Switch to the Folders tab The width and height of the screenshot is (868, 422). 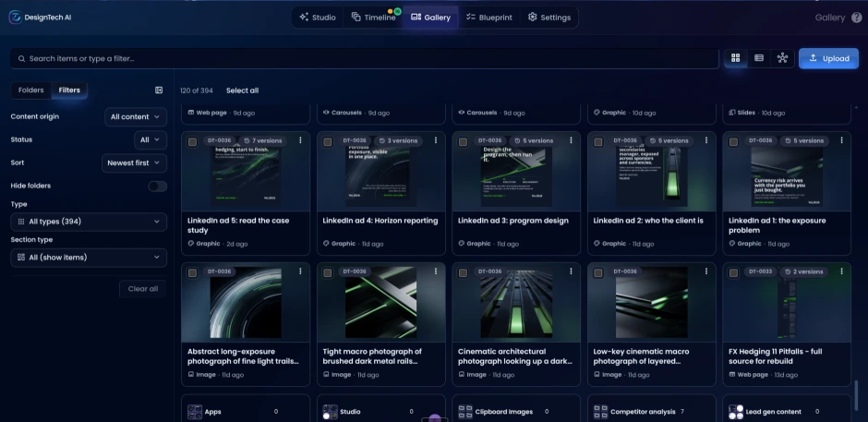[x=31, y=90]
